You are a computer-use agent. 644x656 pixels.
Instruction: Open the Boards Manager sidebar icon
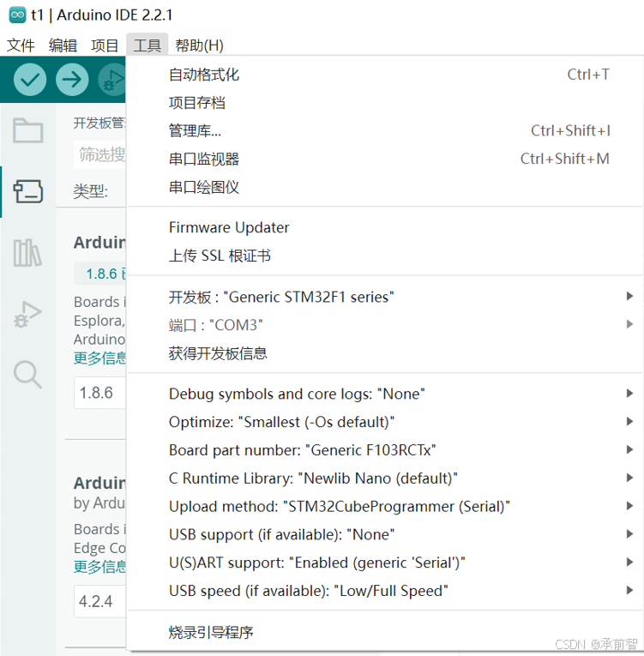pyautogui.click(x=27, y=191)
